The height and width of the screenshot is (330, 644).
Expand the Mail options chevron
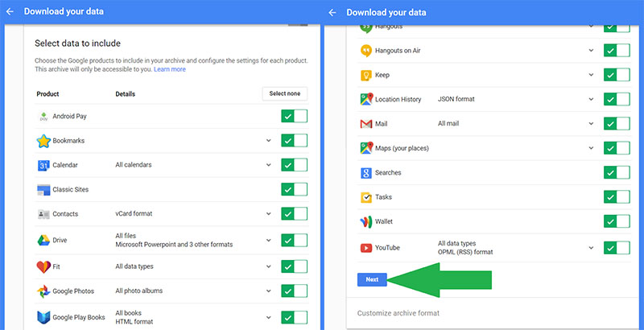[x=591, y=123]
